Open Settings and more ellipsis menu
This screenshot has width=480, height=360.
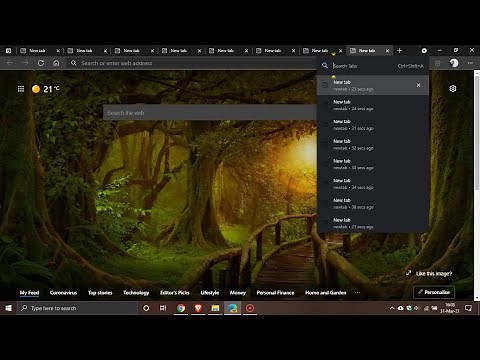(470, 63)
